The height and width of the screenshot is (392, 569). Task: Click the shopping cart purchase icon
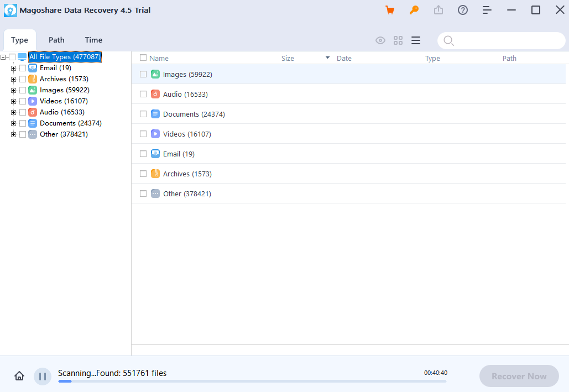coord(390,10)
